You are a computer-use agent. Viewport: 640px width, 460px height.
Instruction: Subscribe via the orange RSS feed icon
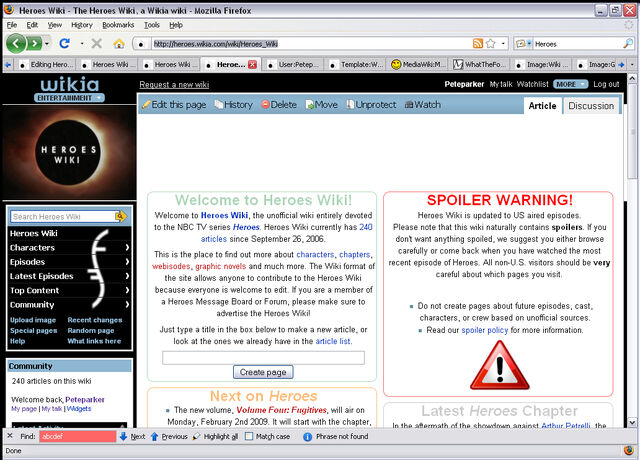point(478,43)
